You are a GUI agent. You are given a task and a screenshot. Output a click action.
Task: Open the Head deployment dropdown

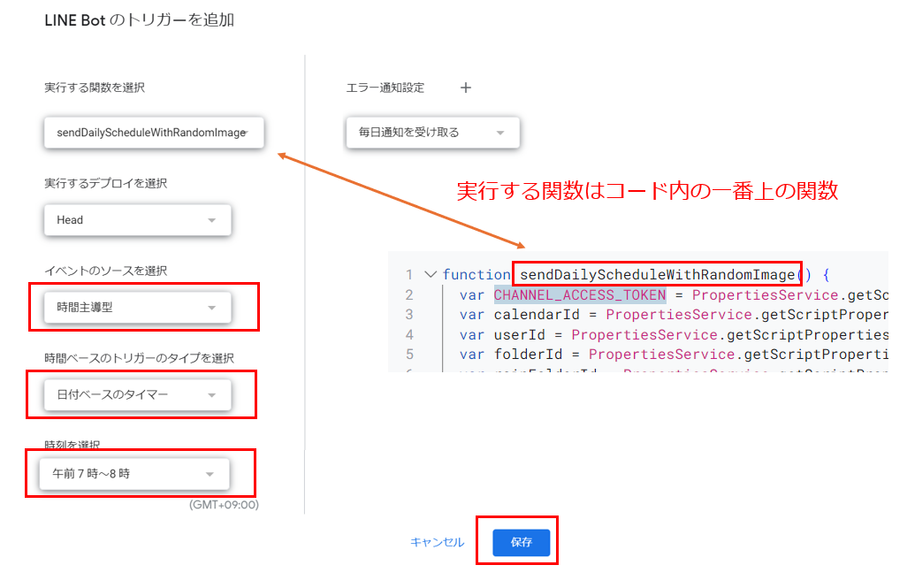pyautogui.click(x=138, y=220)
